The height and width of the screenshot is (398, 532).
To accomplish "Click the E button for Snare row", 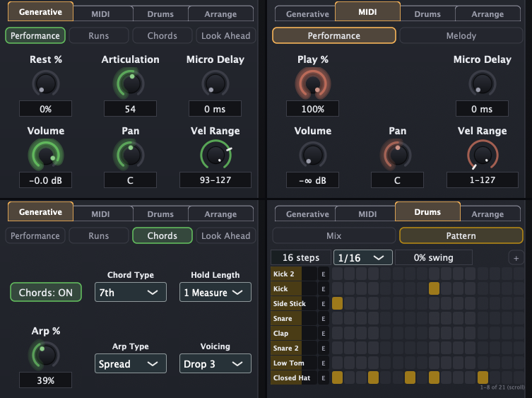I will (324, 319).
